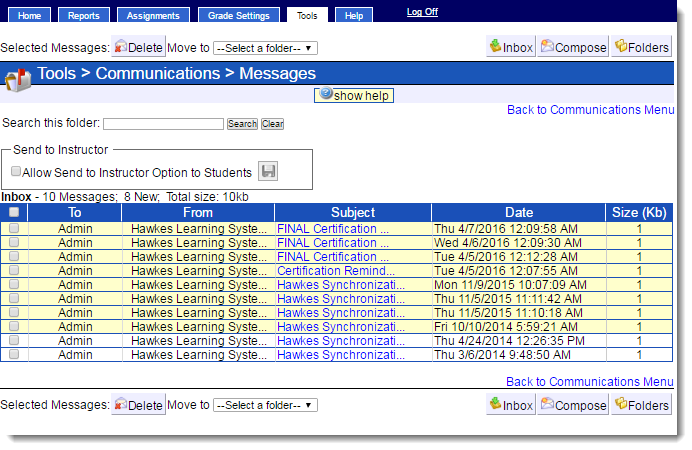
Task: Check the message dated Mon 11/9/2015
Action: pos(14,284)
